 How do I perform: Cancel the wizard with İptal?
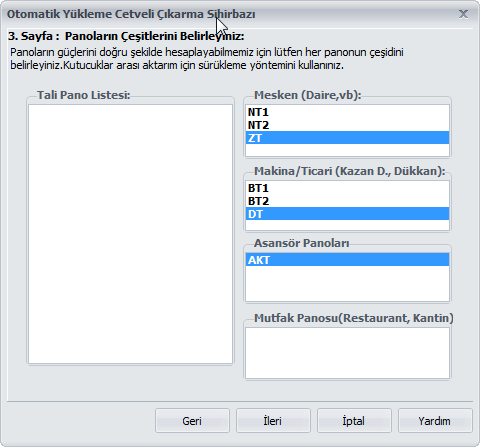pyautogui.click(x=354, y=421)
